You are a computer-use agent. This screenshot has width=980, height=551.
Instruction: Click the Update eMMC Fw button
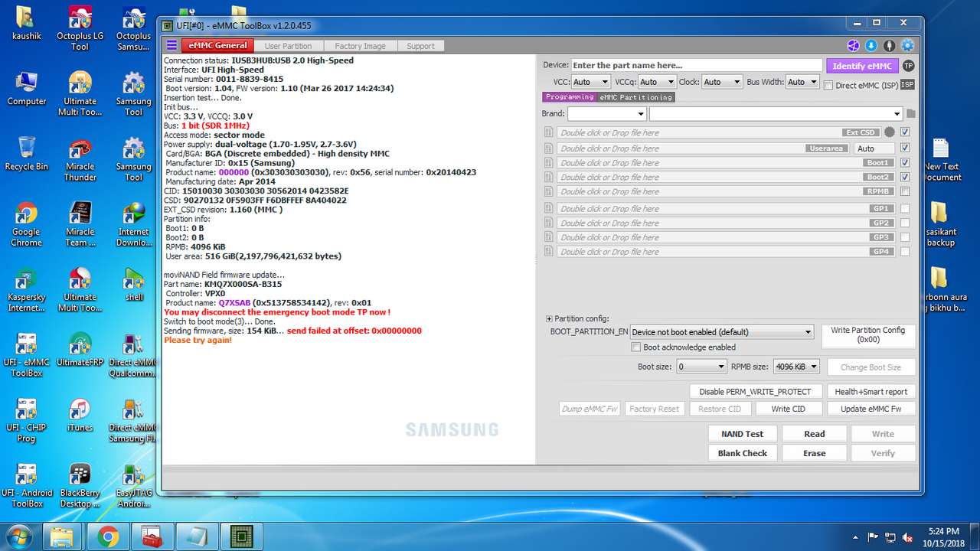[x=871, y=409]
